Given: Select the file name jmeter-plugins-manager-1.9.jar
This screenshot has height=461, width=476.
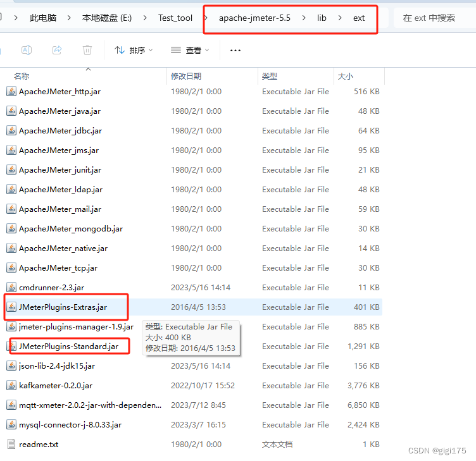Looking at the screenshot, I should 76,327.
